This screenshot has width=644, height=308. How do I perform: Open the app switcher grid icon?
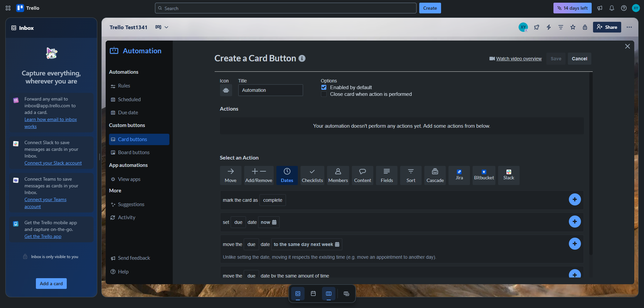click(8, 8)
